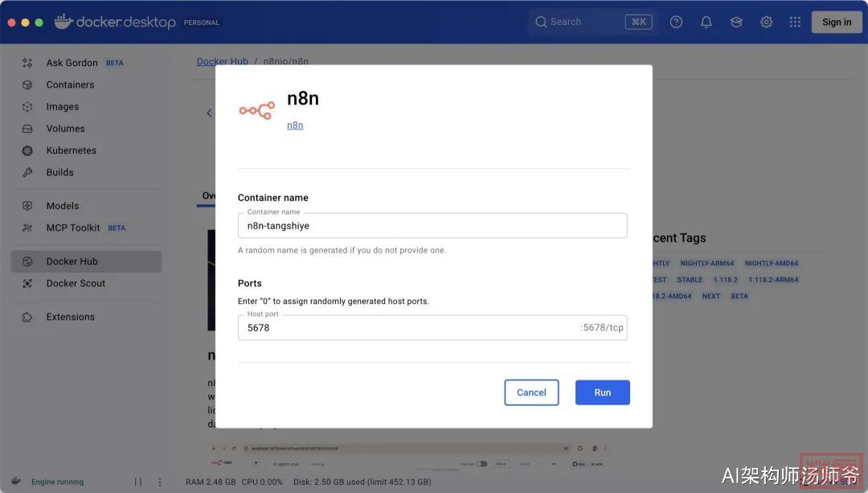Click the help question mark icon
Image resolution: width=868 pixels, height=493 pixels.
click(676, 22)
